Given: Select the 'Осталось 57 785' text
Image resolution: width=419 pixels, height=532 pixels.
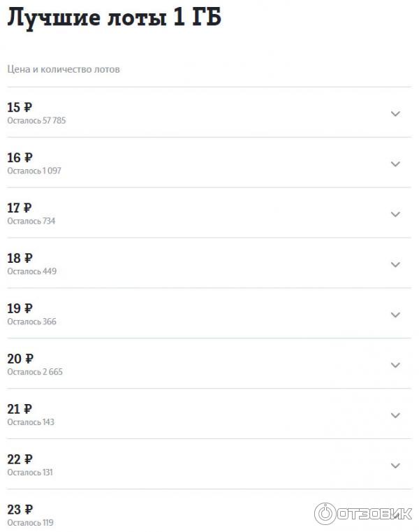Looking at the screenshot, I should (36, 120).
